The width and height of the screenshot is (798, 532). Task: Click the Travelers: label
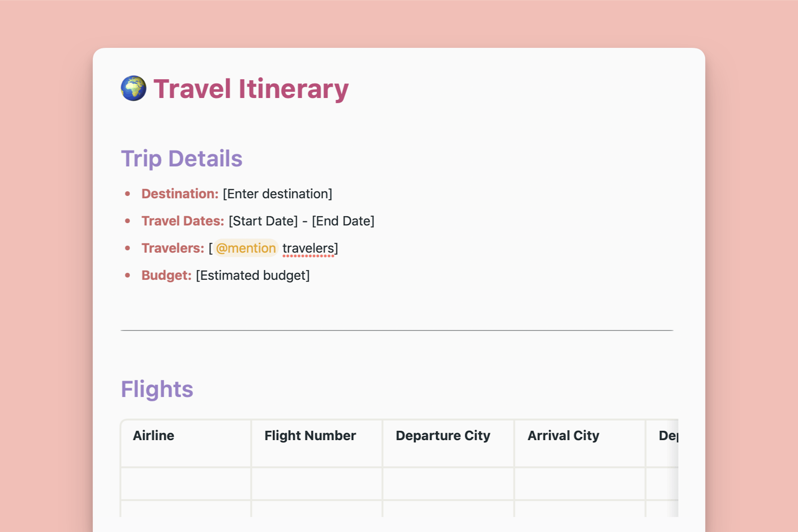click(173, 248)
